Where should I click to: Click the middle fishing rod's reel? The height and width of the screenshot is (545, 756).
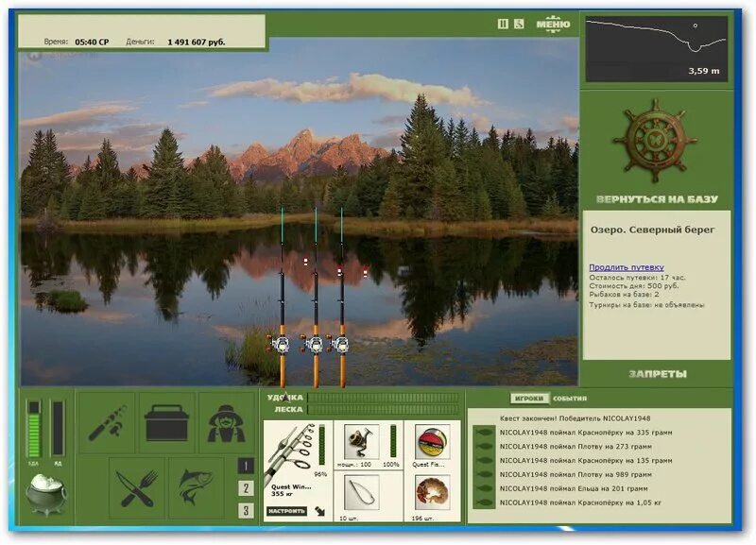click(x=314, y=344)
